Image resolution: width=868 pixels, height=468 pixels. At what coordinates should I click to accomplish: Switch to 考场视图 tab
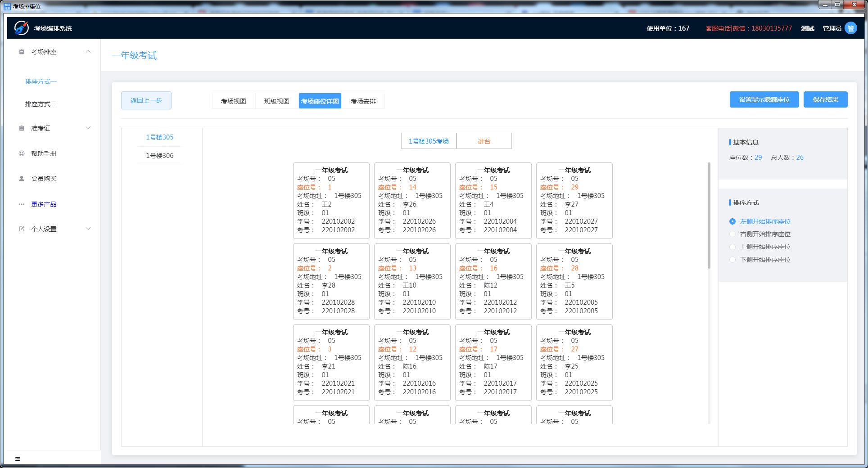click(x=234, y=101)
